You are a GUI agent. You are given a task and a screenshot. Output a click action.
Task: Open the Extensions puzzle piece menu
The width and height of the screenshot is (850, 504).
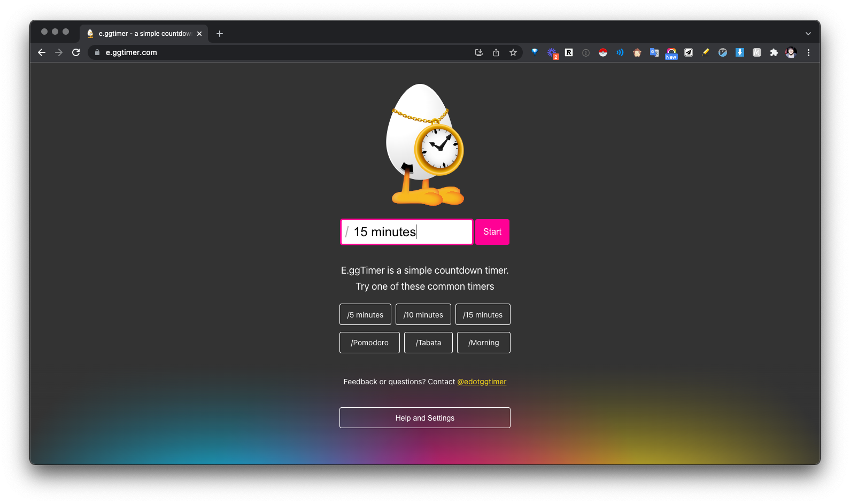pyautogui.click(x=774, y=52)
